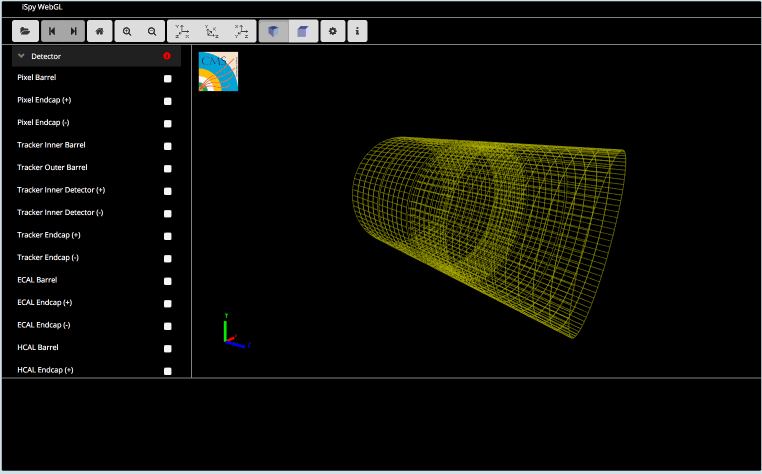Show the about info dialog
Image resolution: width=762 pixels, height=474 pixels.
pyautogui.click(x=356, y=31)
